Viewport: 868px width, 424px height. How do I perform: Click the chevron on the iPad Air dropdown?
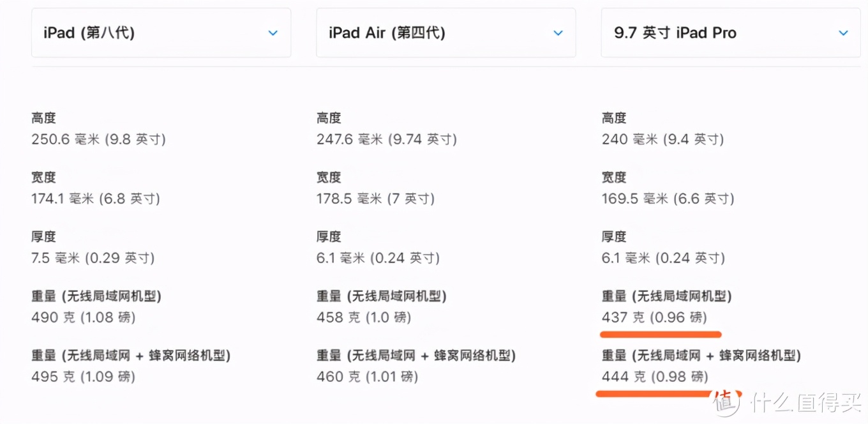[x=558, y=32]
